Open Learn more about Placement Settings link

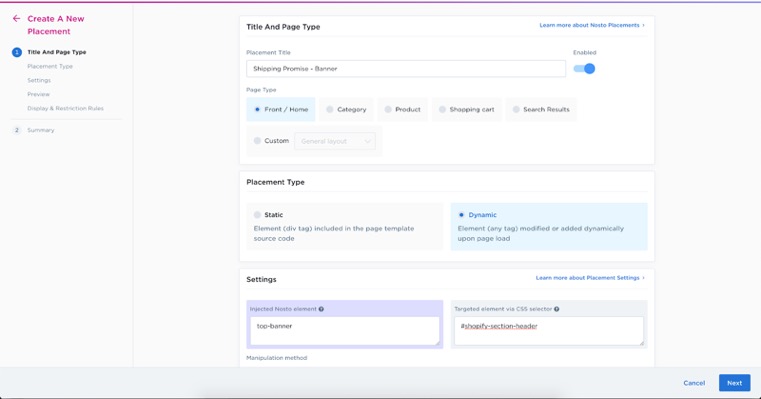tap(590, 278)
